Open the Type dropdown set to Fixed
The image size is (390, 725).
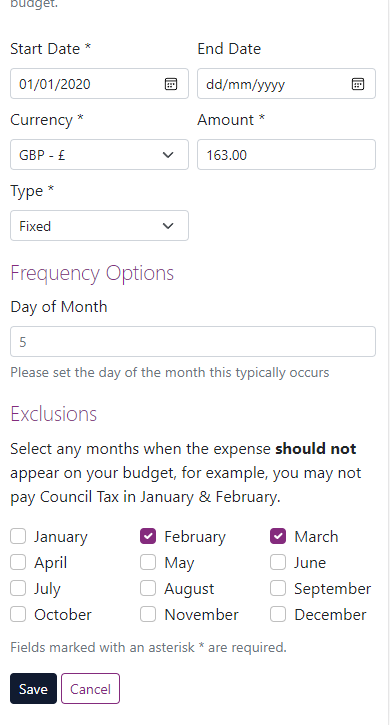(99, 226)
